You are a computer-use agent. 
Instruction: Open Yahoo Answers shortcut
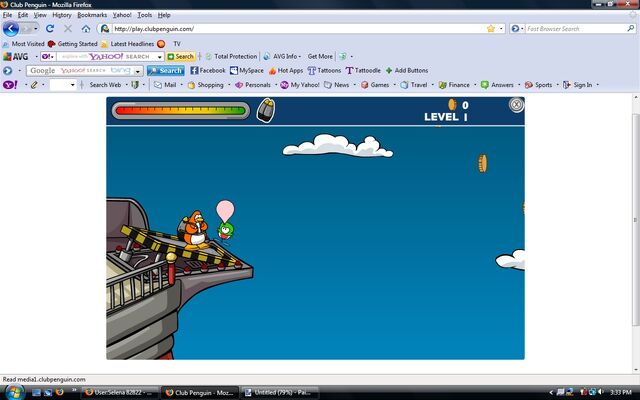point(497,85)
